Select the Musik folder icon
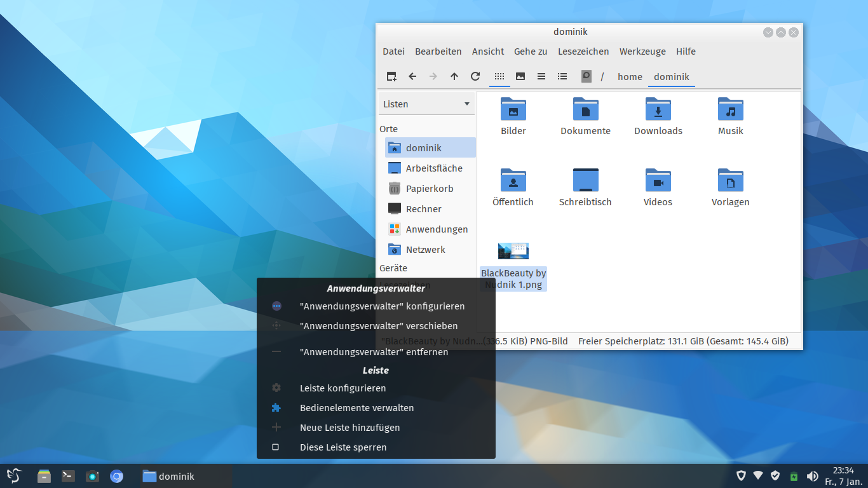 (731, 109)
